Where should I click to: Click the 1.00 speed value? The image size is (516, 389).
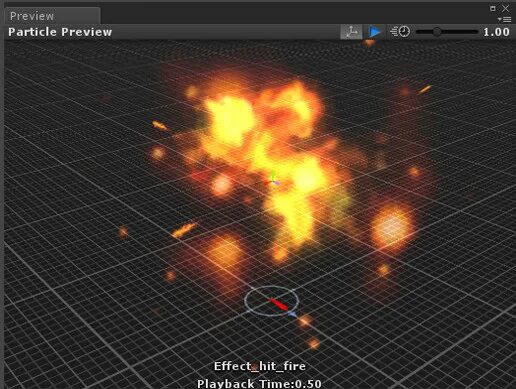(496, 32)
